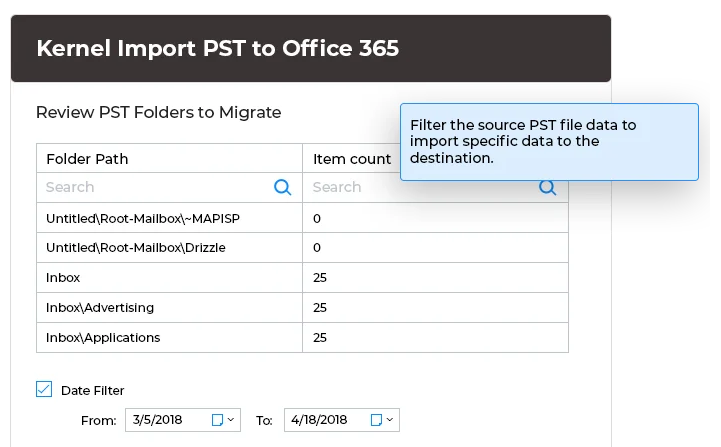
Task: Click the Item count column header
Action: click(352, 159)
